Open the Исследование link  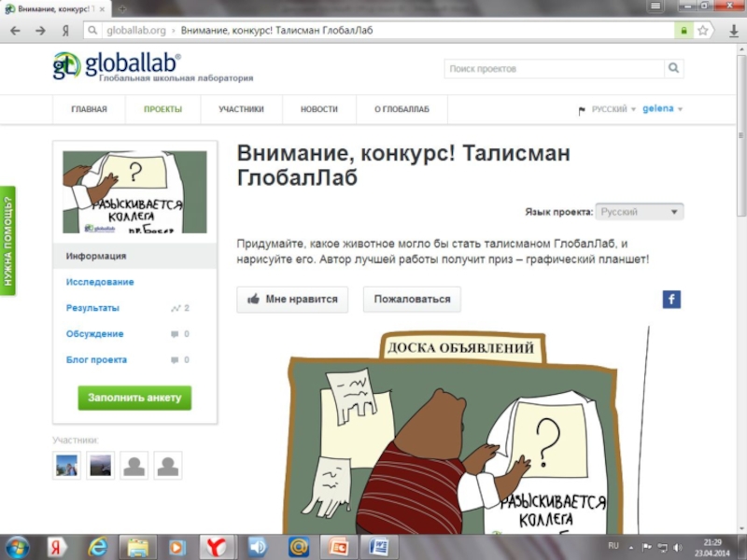(x=100, y=282)
